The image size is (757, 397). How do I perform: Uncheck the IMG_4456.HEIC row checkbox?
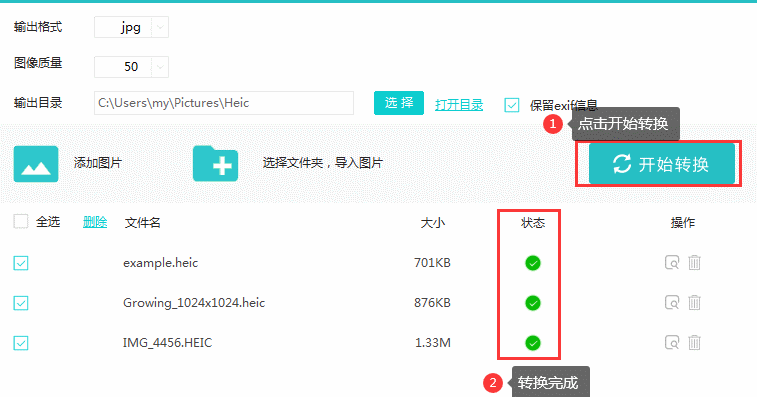click(x=21, y=343)
